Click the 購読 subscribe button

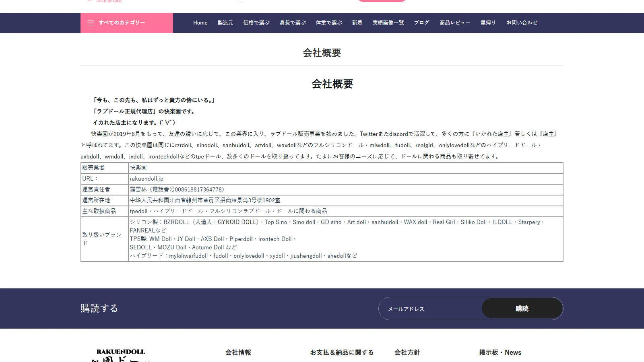point(522,309)
